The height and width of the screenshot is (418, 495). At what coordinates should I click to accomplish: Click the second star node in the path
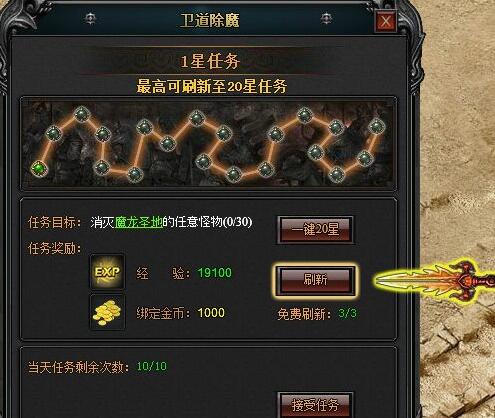pyautogui.click(x=53, y=134)
